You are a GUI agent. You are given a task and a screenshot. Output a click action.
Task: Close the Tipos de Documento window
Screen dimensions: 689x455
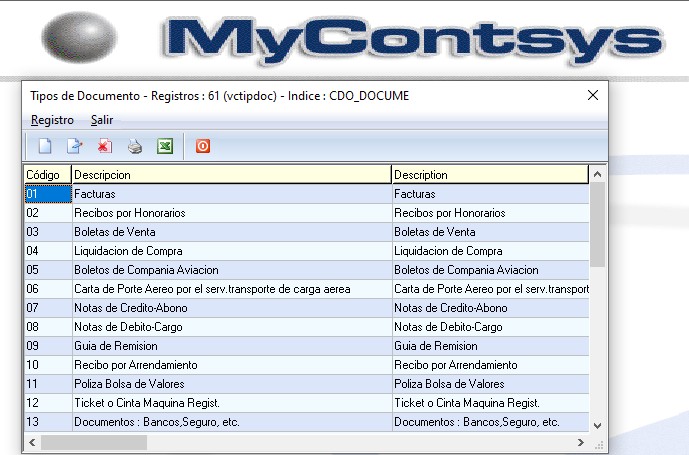tap(592, 95)
